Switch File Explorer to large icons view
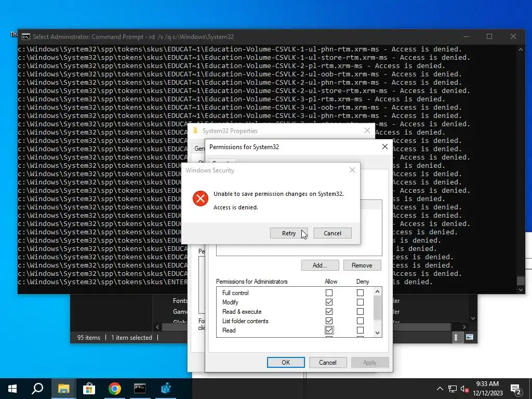Screen dimensions: 532x399 pyautogui.click(x=470, y=337)
